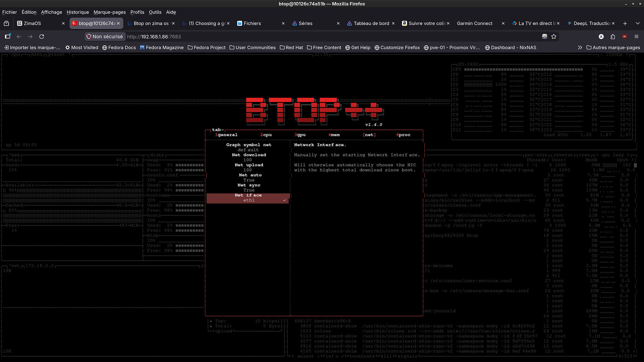
Task: Expand the Red Hat bookmark folder
Action: (291, 48)
